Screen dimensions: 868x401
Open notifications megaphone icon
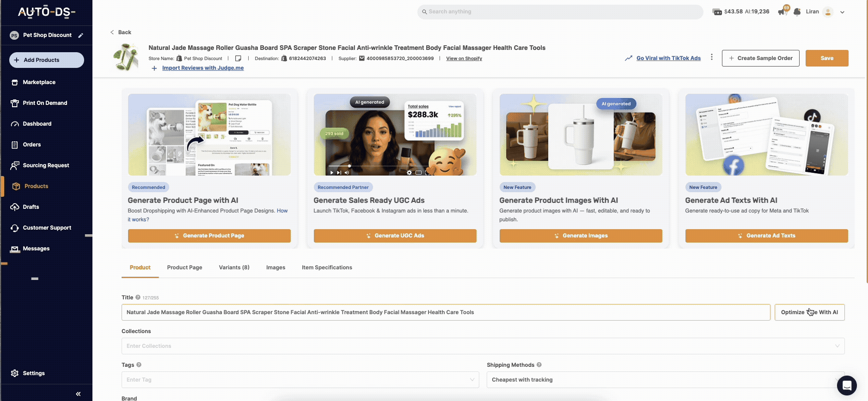click(x=783, y=12)
